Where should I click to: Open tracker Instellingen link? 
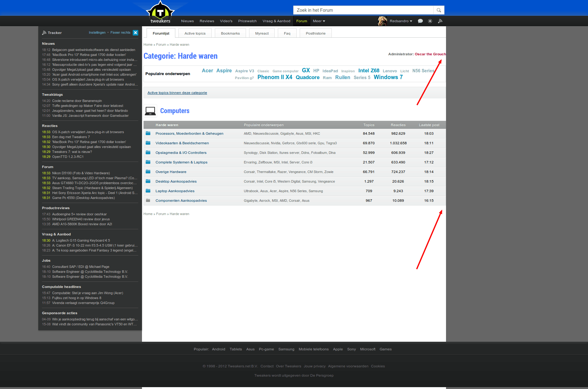coord(97,32)
